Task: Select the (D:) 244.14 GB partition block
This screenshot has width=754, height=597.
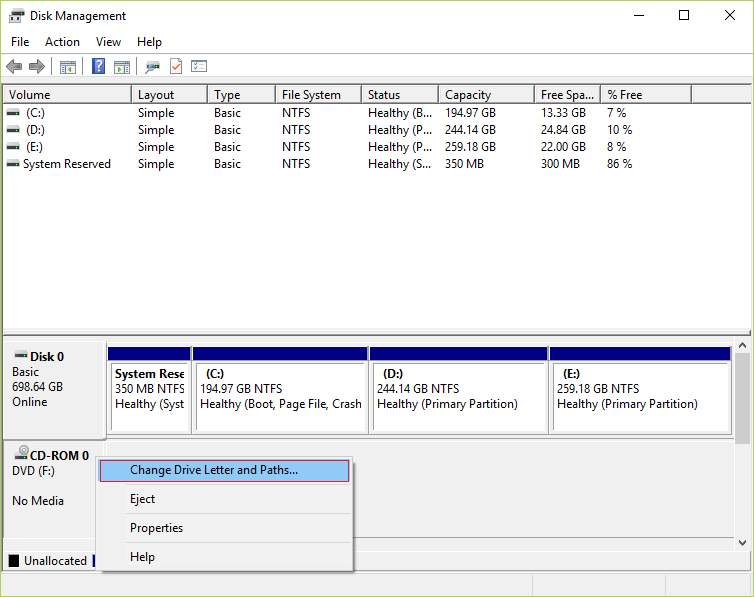Action: point(458,396)
